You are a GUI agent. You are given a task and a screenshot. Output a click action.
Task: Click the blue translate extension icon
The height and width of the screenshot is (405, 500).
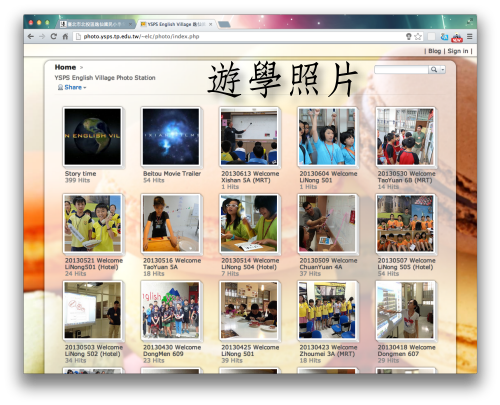point(444,37)
